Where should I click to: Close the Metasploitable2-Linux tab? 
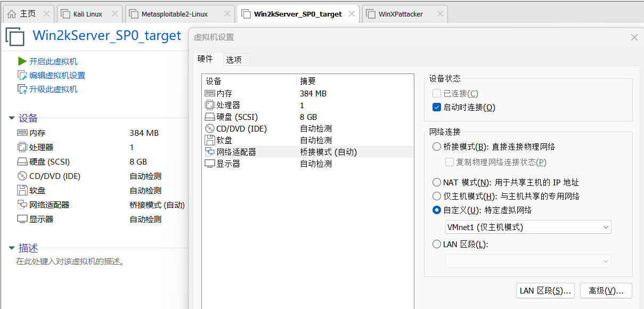pos(226,14)
